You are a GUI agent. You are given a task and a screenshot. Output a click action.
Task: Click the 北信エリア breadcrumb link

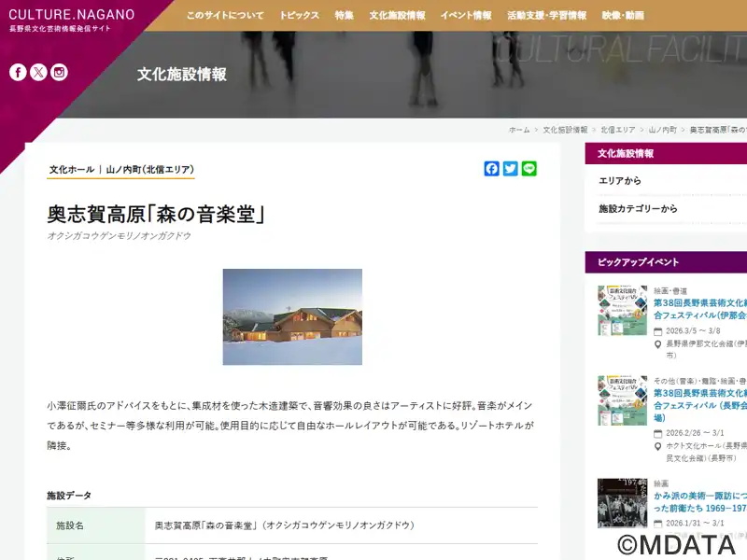[x=618, y=130]
